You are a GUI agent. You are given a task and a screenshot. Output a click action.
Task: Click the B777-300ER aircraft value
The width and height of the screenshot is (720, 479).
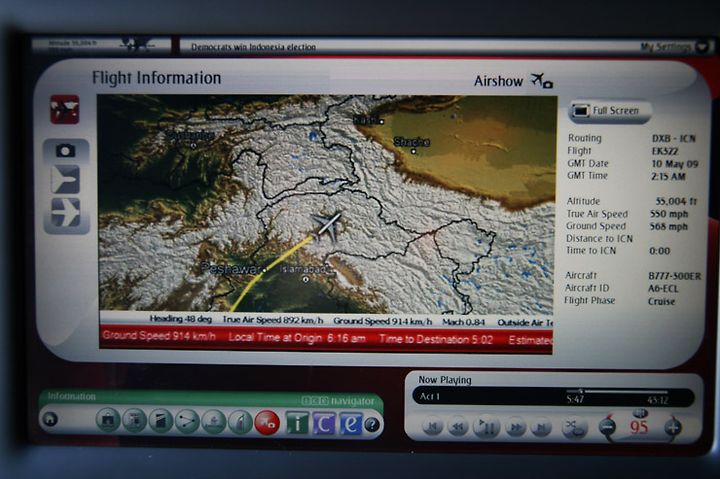coord(675,276)
